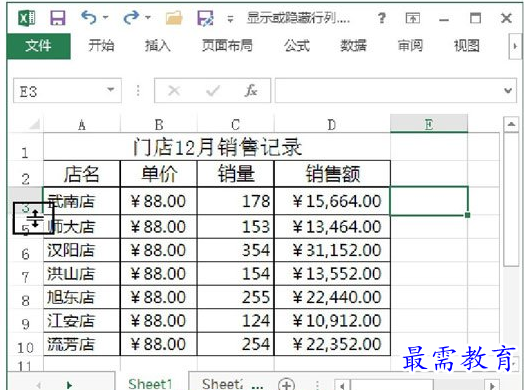The image size is (524, 390).
Task: Select the 单价 header cell
Action: click(159, 174)
